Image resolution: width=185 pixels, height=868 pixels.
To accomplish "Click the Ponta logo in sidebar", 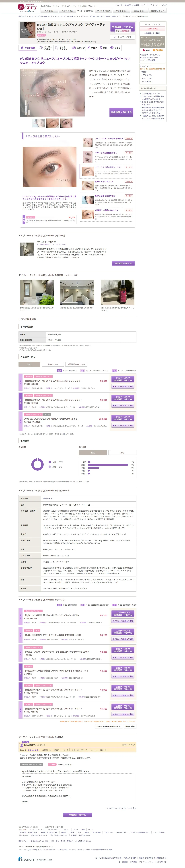I will (x=158, y=50).
